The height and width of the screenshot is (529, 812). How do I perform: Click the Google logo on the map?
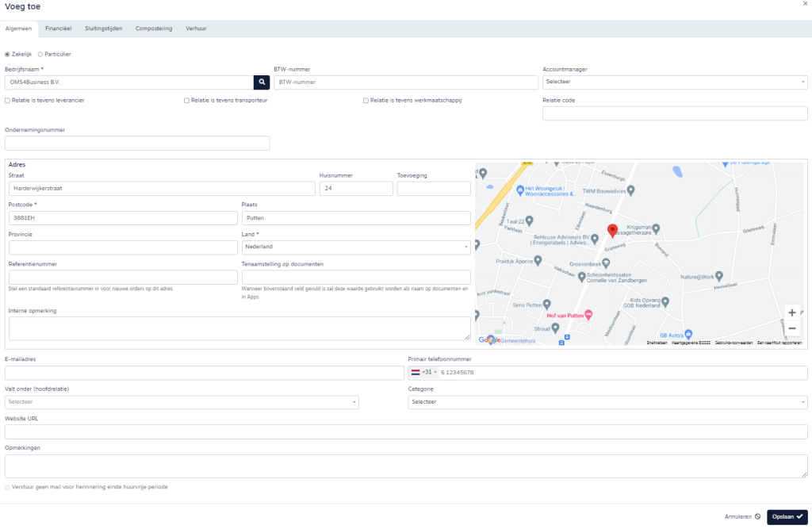tap(488, 340)
